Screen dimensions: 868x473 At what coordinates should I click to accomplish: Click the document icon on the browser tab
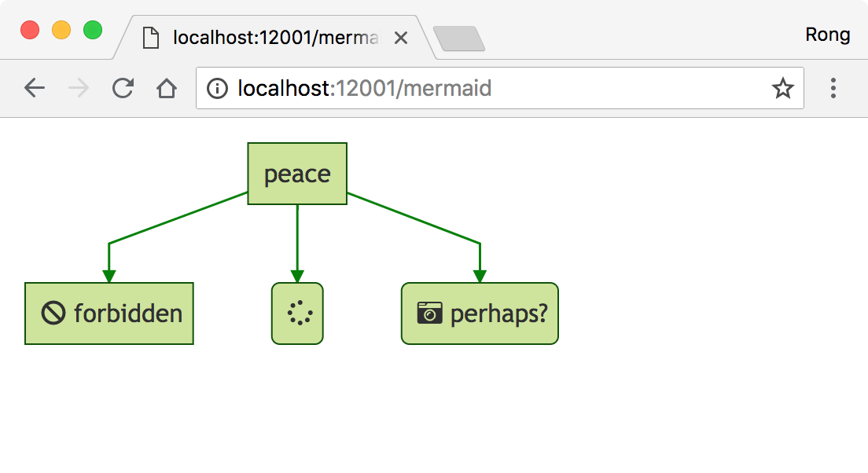151,37
